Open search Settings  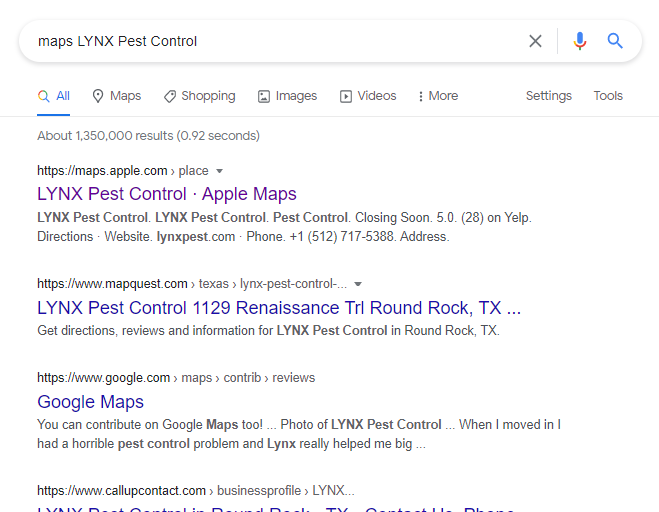[x=548, y=96]
